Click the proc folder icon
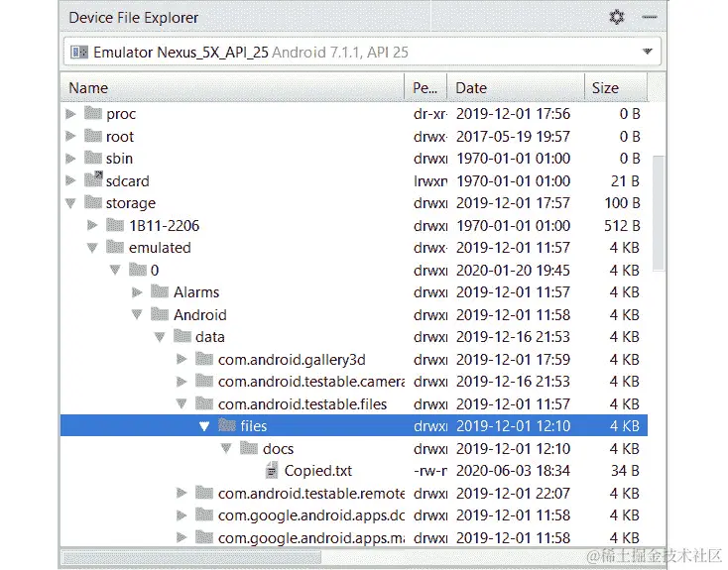The image size is (728, 570). click(x=93, y=113)
